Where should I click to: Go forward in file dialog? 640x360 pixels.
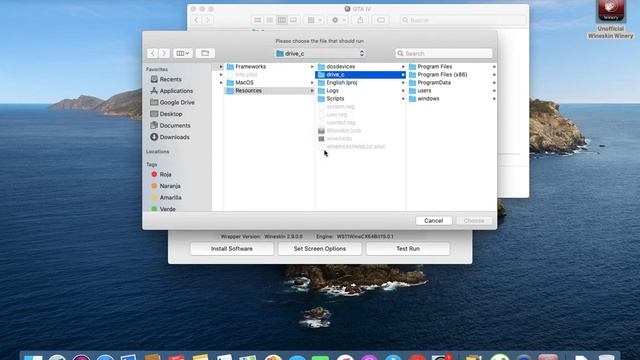(x=164, y=53)
